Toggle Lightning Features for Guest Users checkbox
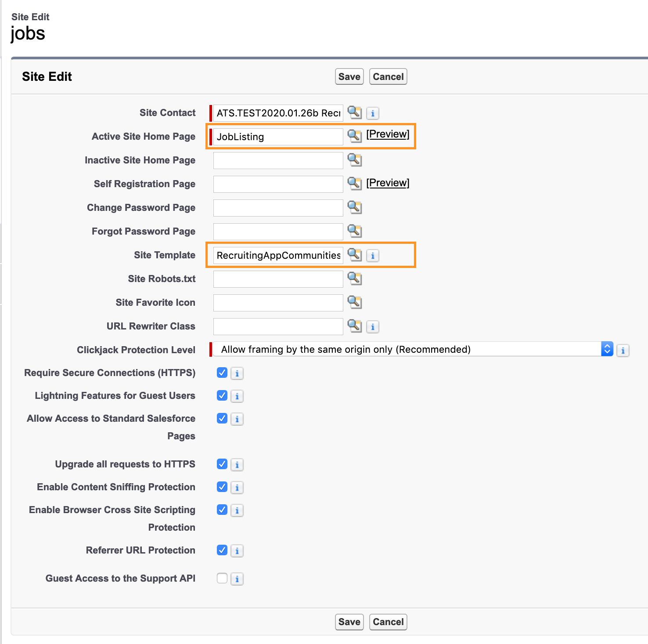The height and width of the screenshot is (644, 648). coord(222,395)
